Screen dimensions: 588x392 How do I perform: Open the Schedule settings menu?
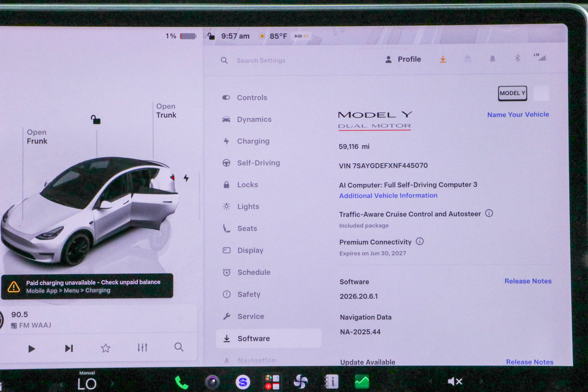[247, 272]
